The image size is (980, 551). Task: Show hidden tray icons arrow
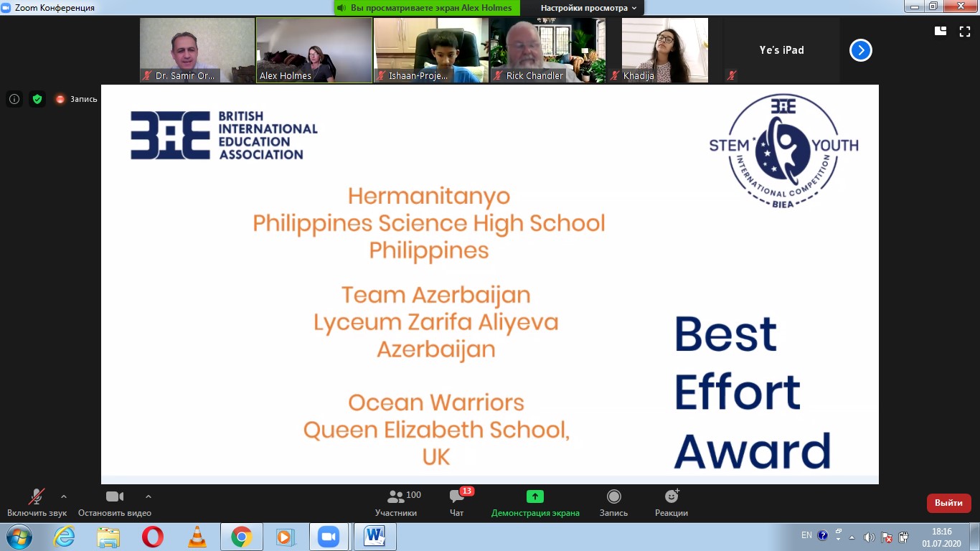852,537
